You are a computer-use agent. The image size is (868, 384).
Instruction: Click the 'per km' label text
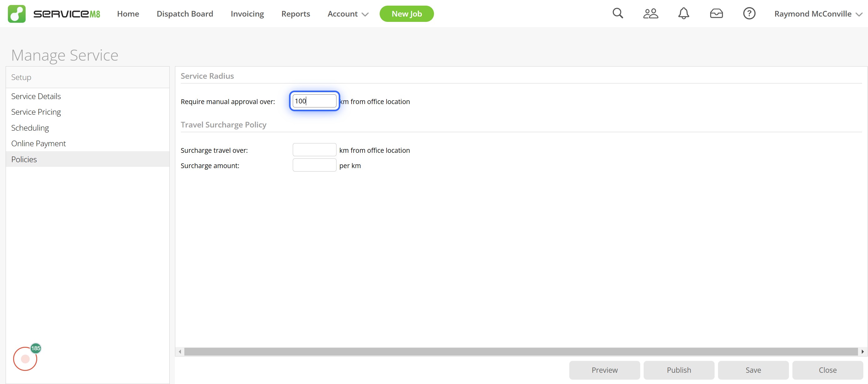(x=350, y=166)
